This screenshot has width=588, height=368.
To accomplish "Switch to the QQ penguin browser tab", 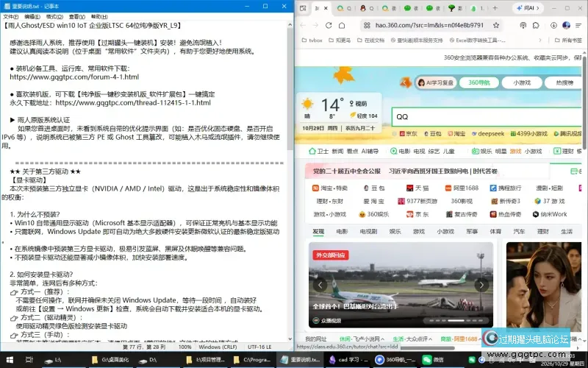I will pyautogui.click(x=366, y=8).
